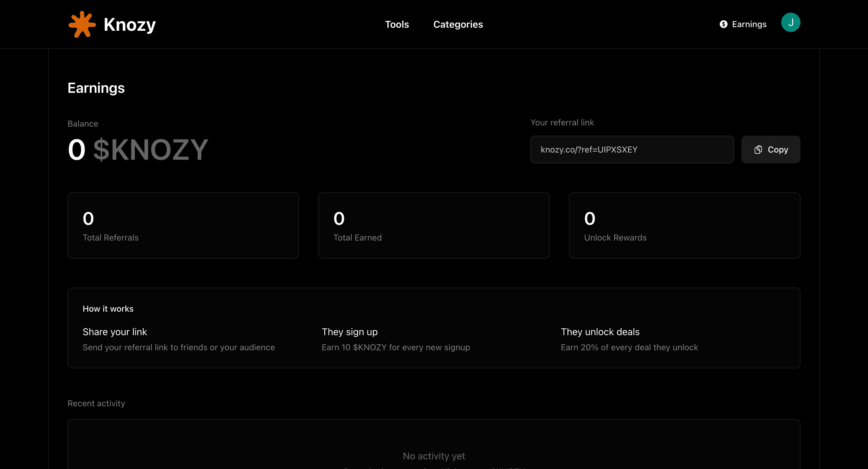Viewport: 868px width, 469px height.
Task: Click the Total Referrals stat card
Action: 183,225
